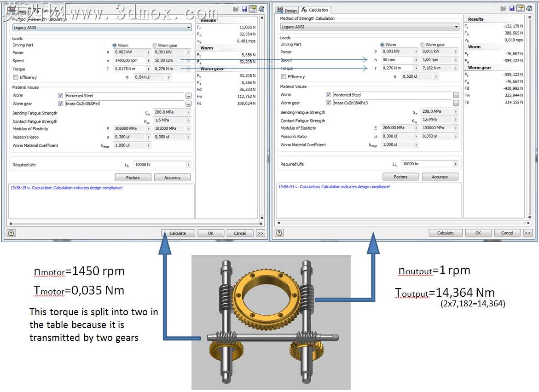The width and height of the screenshot is (539, 392).
Task: Browse Worm gear material in left dialog
Action: click(x=188, y=104)
